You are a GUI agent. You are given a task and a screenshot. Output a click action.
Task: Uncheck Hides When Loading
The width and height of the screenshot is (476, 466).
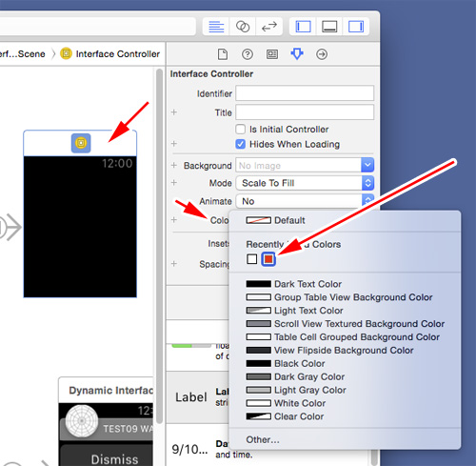click(240, 144)
